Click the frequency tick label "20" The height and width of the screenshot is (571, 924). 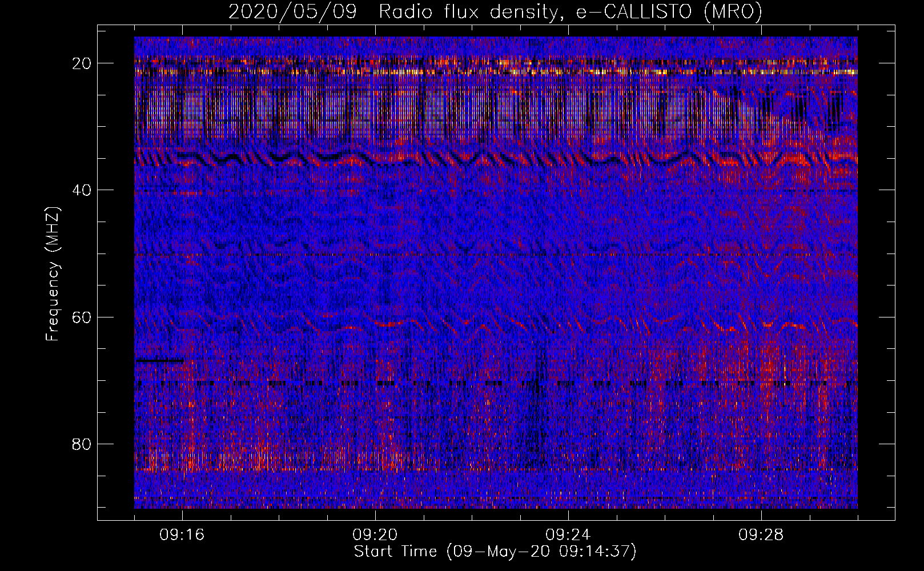pos(82,63)
